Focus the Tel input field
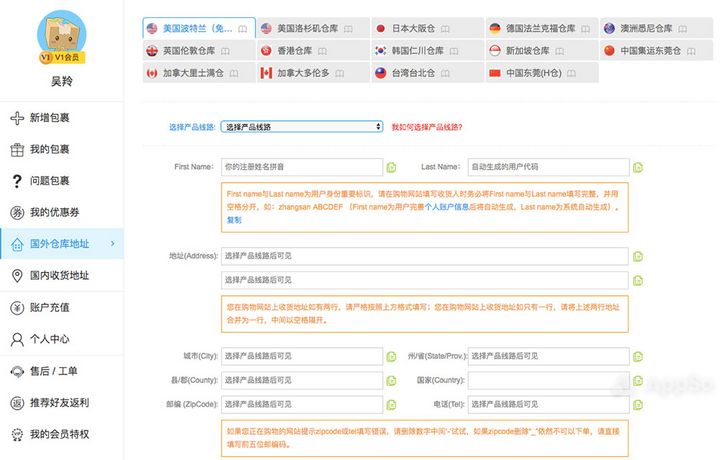This screenshot has height=460, width=720. point(548,405)
